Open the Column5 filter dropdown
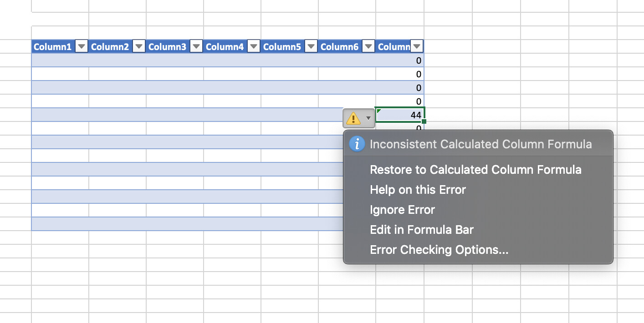The width and height of the screenshot is (644, 323). click(311, 46)
